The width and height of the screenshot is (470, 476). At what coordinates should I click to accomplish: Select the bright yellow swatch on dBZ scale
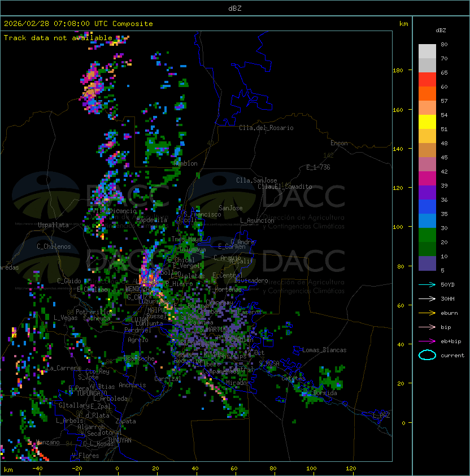pyautogui.click(x=427, y=122)
